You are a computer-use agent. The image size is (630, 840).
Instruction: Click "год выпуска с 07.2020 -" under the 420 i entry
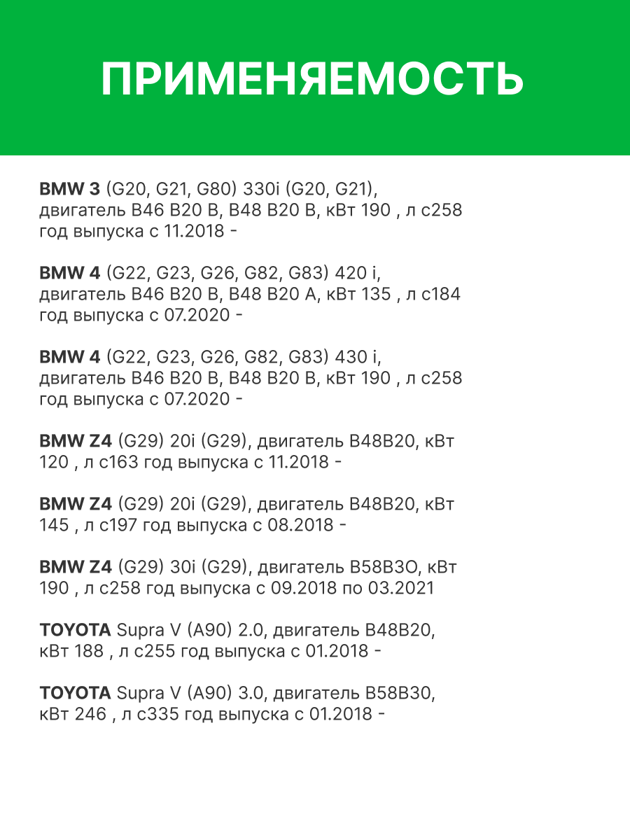141,315
